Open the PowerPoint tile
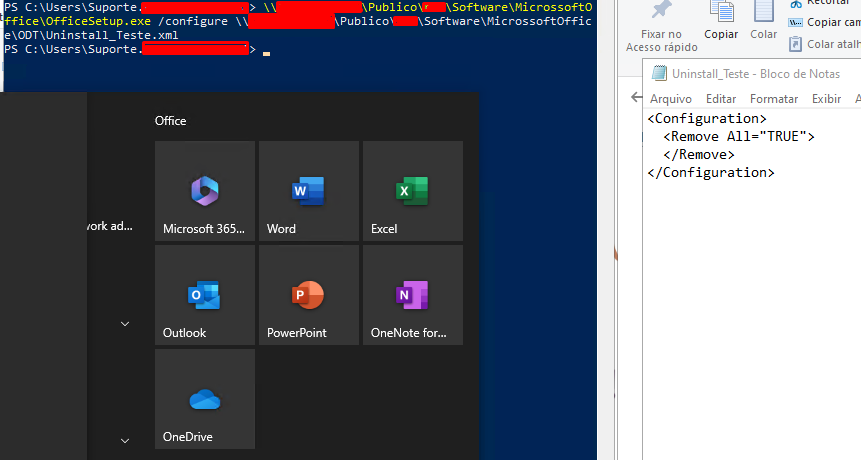This screenshot has width=861, height=460. pyautogui.click(x=309, y=295)
